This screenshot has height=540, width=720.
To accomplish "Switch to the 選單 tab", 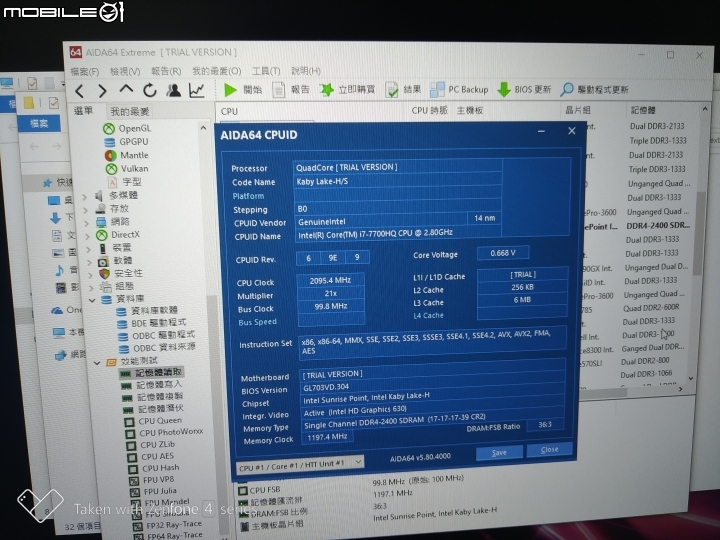I will pos(83,111).
